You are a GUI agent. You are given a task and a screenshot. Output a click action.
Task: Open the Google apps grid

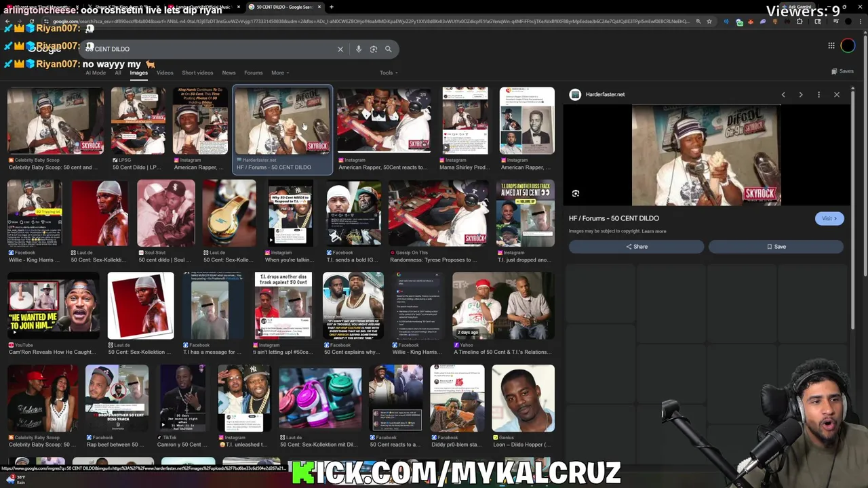pyautogui.click(x=831, y=45)
